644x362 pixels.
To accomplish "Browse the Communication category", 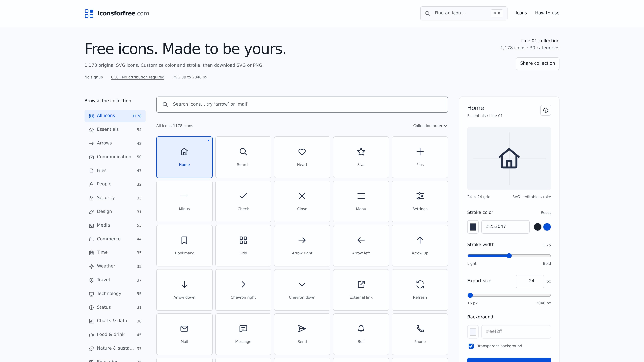I will tap(115, 157).
